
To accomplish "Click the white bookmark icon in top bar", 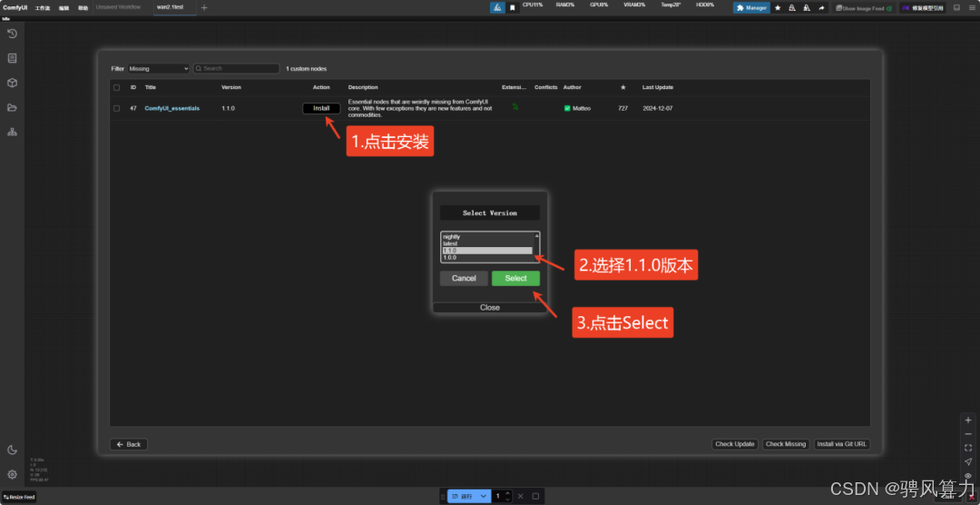I will click(x=512, y=7).
